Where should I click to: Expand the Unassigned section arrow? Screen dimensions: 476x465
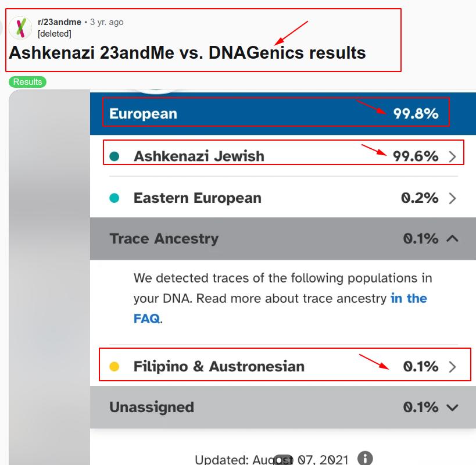[453, 407]
